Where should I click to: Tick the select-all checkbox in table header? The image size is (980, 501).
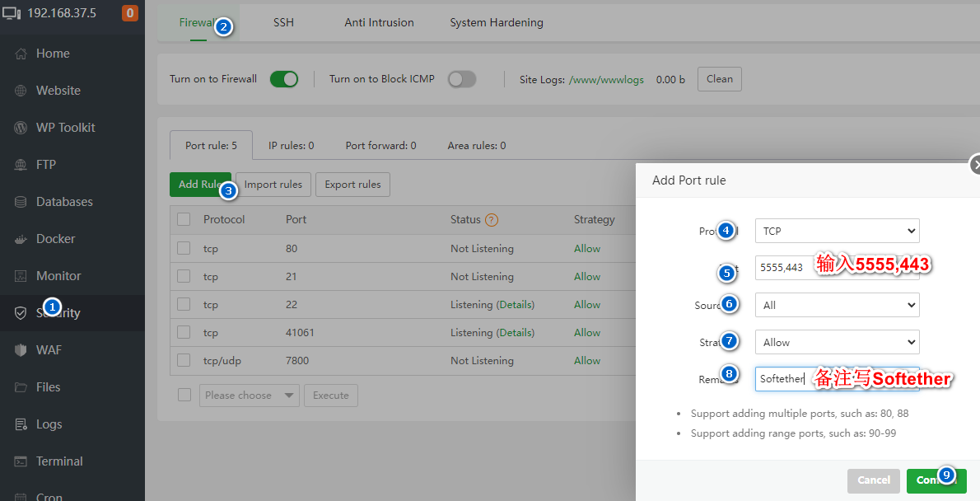pyautogui.click(x=184, y=220)
